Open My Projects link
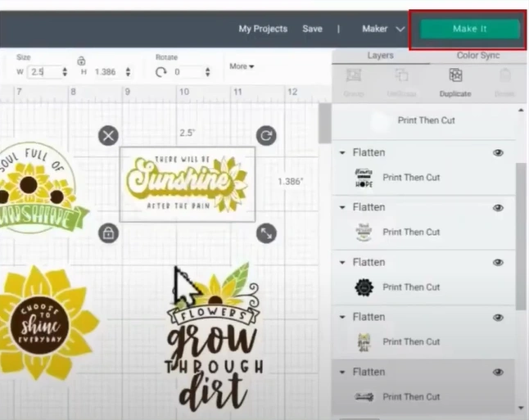 pos(263,29)
